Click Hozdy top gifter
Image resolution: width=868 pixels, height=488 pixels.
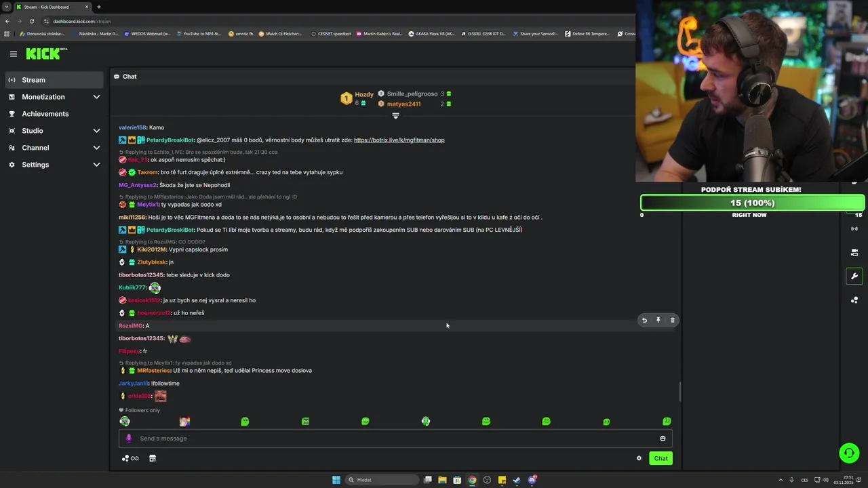click(364, 95)
